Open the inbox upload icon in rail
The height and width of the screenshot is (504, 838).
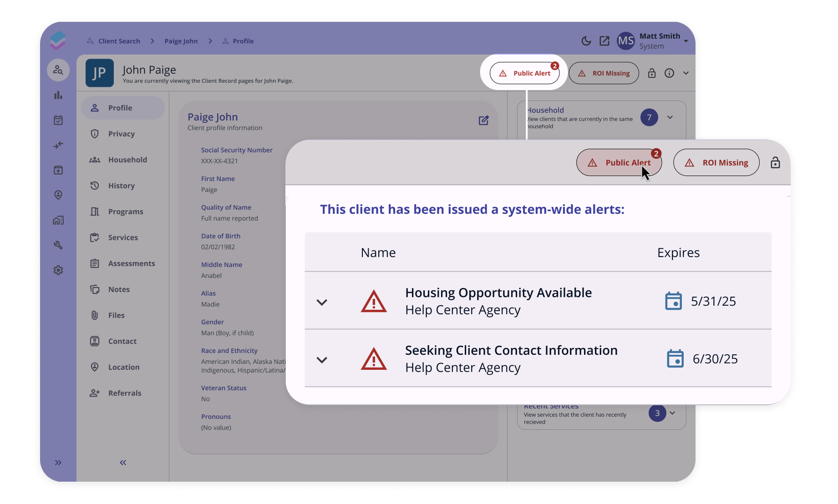click(x=58, y=170)
